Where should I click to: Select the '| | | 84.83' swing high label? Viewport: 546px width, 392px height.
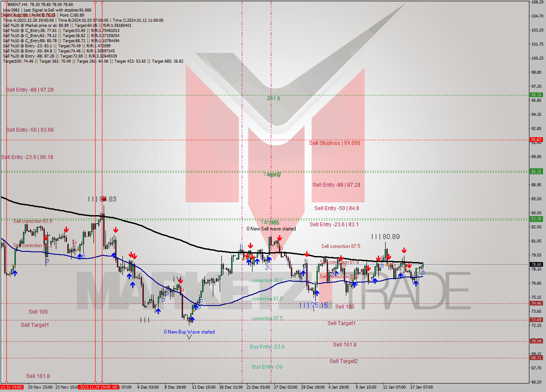tap(102, 199)
